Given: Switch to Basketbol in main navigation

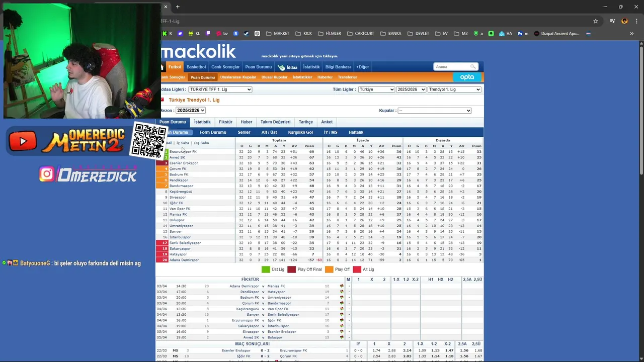Looking at the screenshot, I should (x=196, y=67).
